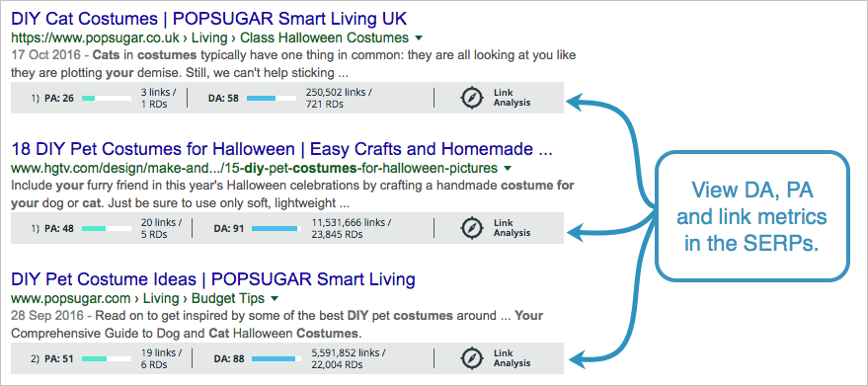Expand the dropdown arrow beside the hgtv.com URL

click(x=508, y=169)
